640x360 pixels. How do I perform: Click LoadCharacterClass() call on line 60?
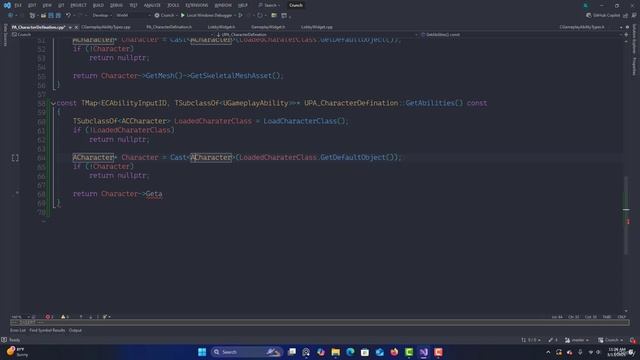click(x=304, y=121)
